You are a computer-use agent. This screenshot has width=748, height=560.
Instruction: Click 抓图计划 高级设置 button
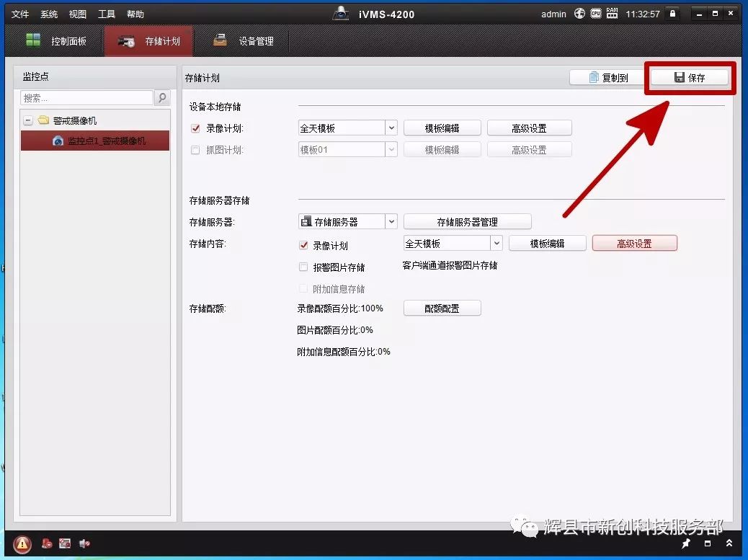tap(529, 150)
